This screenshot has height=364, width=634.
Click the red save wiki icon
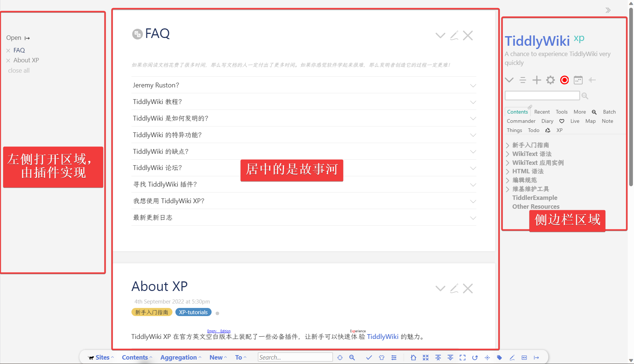[565, 80]
